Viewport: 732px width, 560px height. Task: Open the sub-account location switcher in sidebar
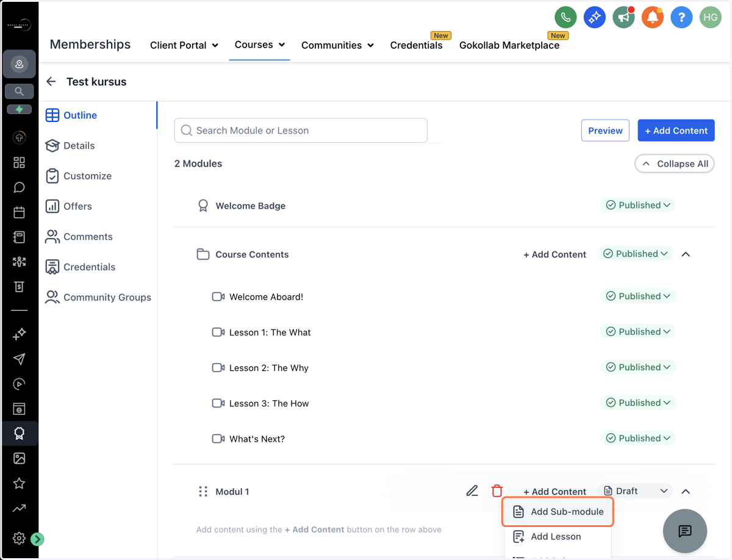coord(19,65)
